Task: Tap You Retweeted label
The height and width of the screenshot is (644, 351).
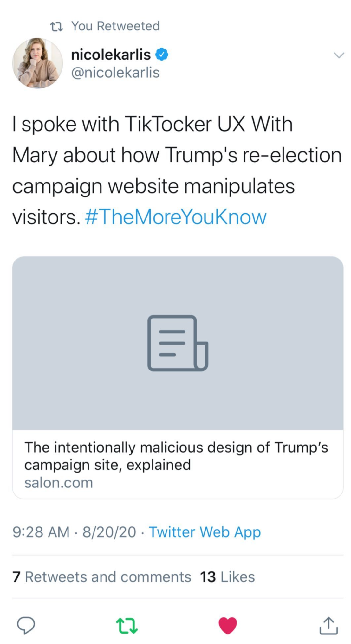Action: click(x=115, y=26)
